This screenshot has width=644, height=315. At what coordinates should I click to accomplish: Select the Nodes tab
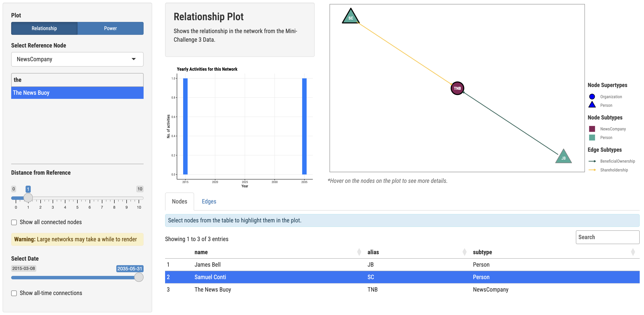179,202
